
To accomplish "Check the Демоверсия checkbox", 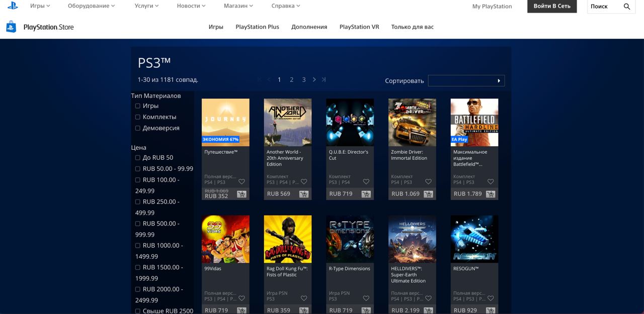I will [x=138, y=128].
